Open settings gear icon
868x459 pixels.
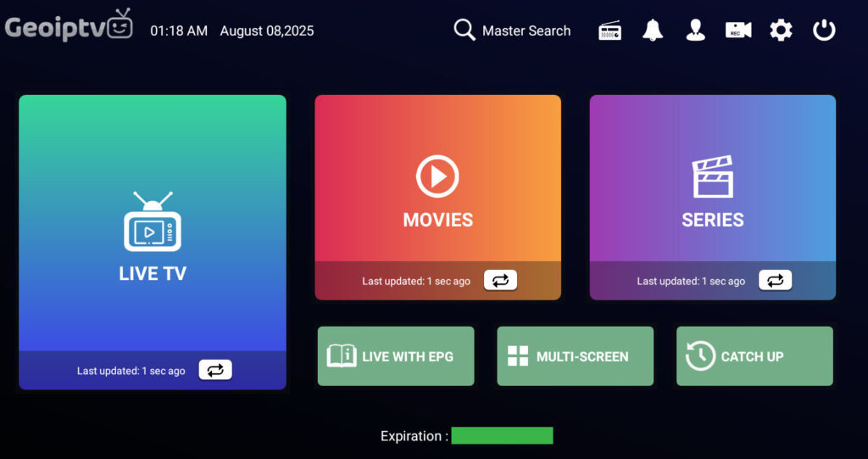[781, 30]
